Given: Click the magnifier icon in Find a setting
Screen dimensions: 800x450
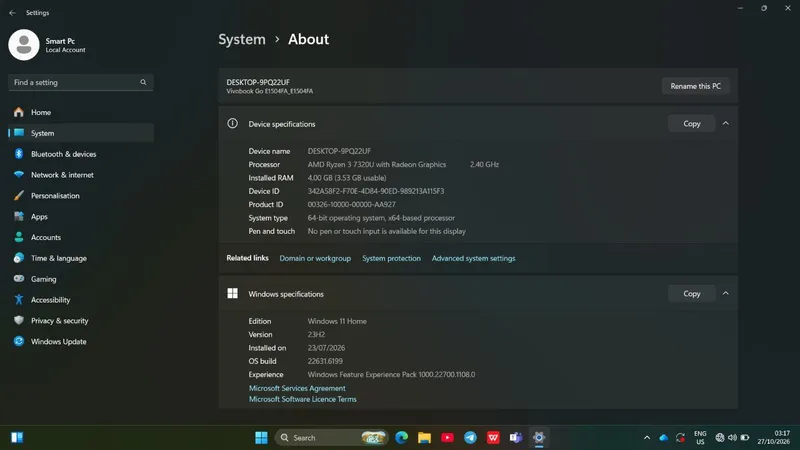Looking at the screenshot, I should pos(143,82).
